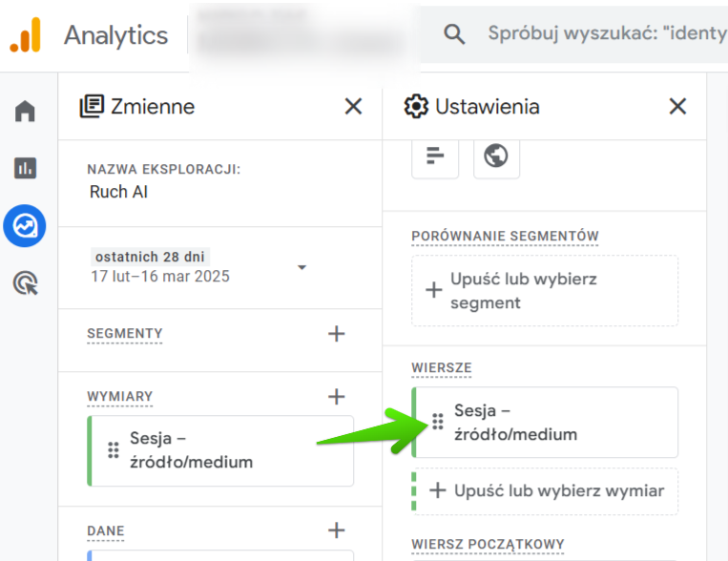Viewport: 728px width, 561px height.
Task: Select the Explore icon in sidebar
Action: [x=25, y=226]
